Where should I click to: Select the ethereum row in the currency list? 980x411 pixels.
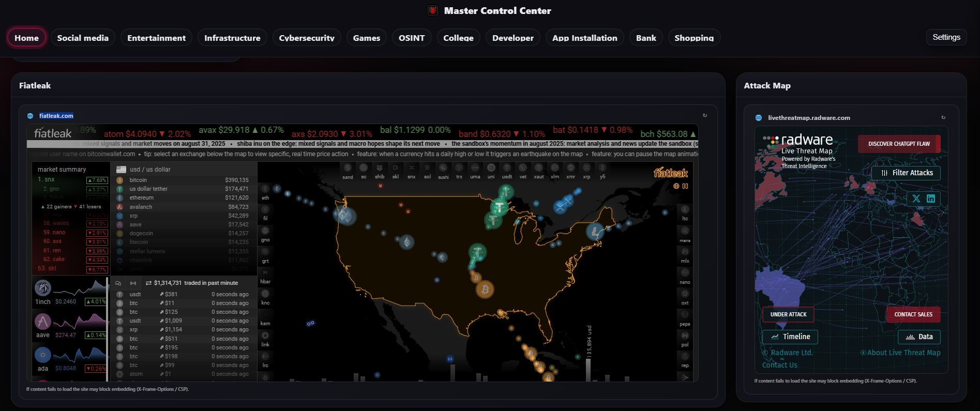184,197
